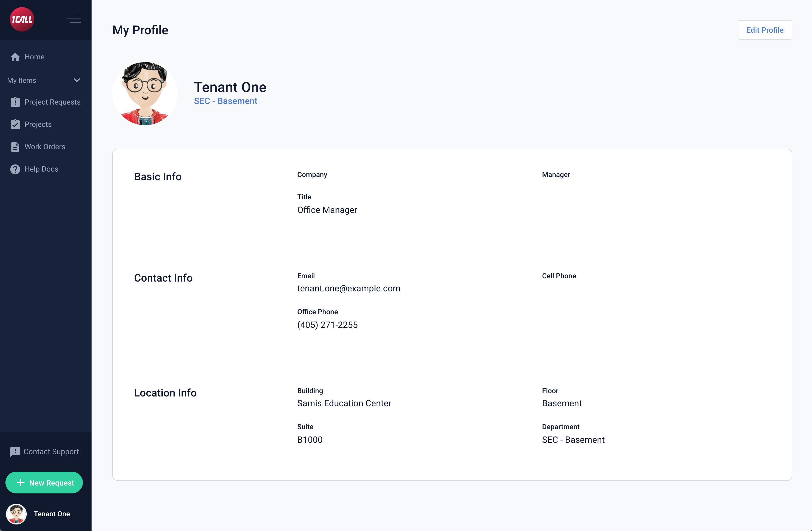812x531 pixels.
Task: Click the Contact Support chat bubble icon
Action: [15, 451]
